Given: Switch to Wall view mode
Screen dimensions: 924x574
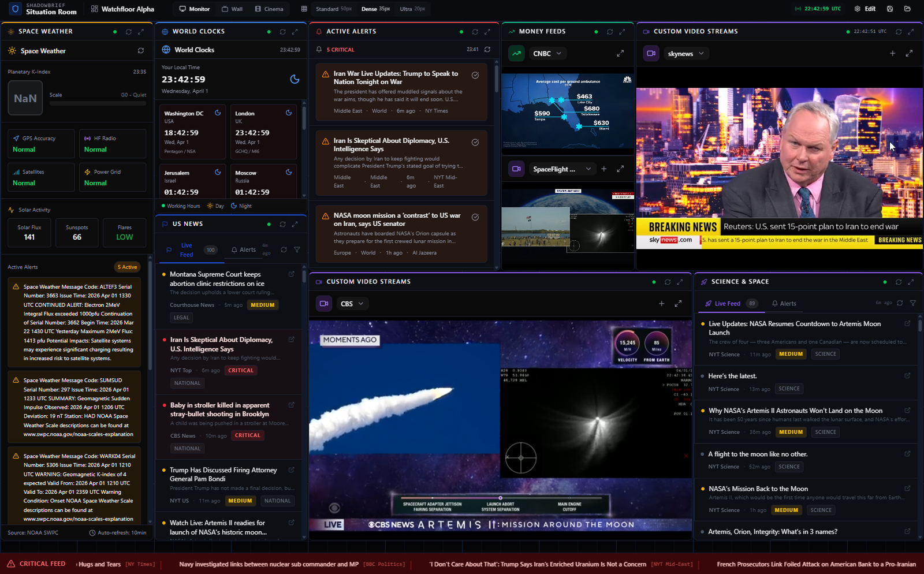Looking at the screenshot, I should [232, 9].
